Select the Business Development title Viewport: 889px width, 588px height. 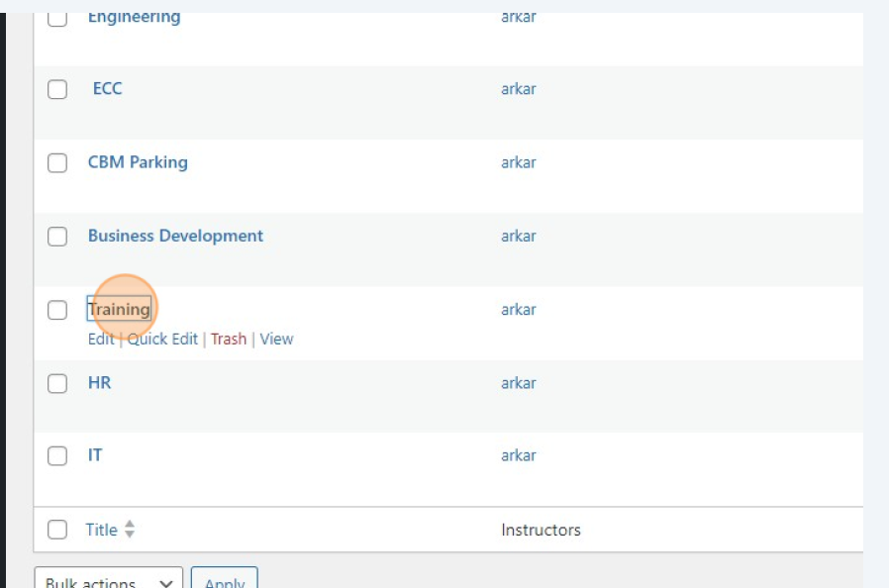point(176,236)
